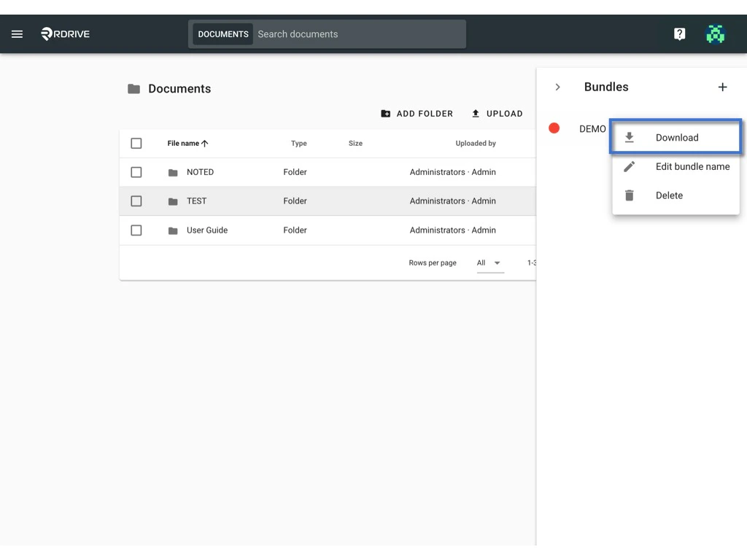747x560 pixels.
Task: Click the upload arrow icon
Action: (476, 113)
